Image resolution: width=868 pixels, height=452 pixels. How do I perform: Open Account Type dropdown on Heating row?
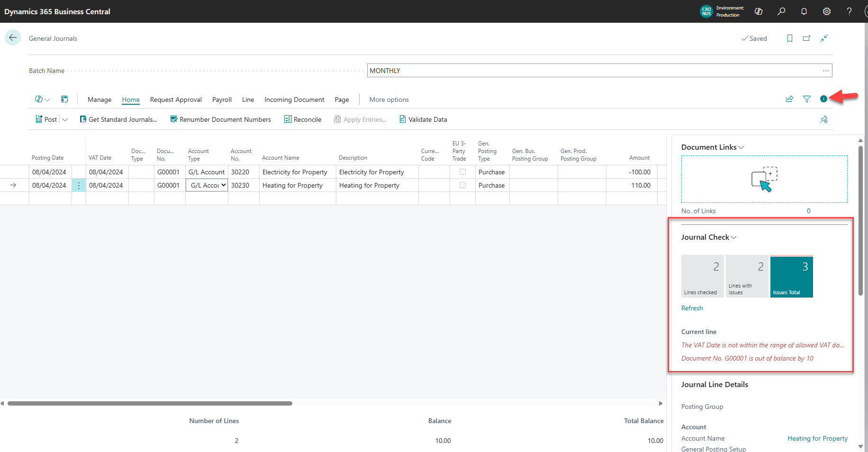point(207,185)
